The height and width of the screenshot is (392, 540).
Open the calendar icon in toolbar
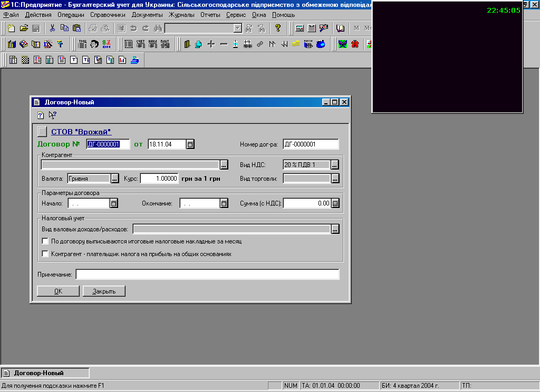pos(312,28)
